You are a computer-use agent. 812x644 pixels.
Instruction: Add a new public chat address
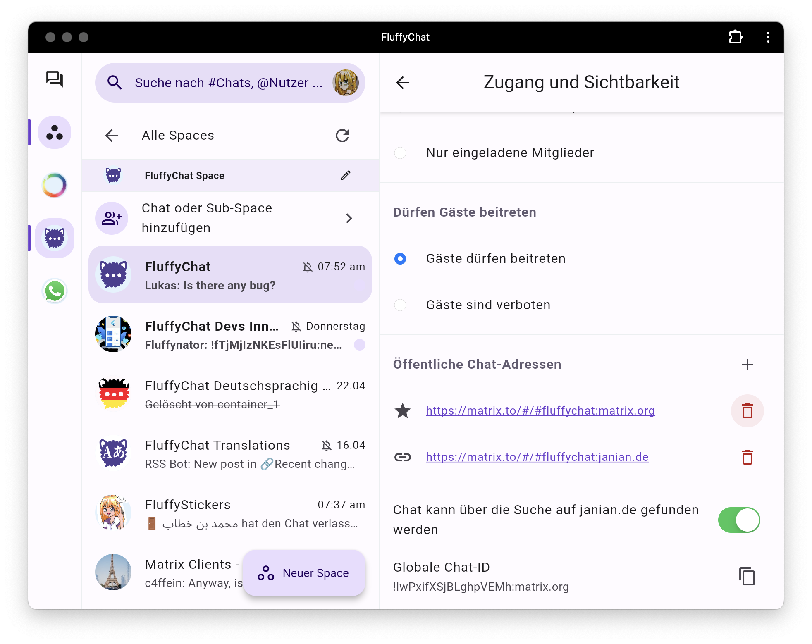tap(747, 365)
